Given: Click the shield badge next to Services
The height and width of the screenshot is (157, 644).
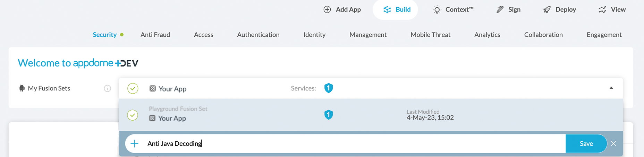Looking at the screenshot, I should coord(328,88).
